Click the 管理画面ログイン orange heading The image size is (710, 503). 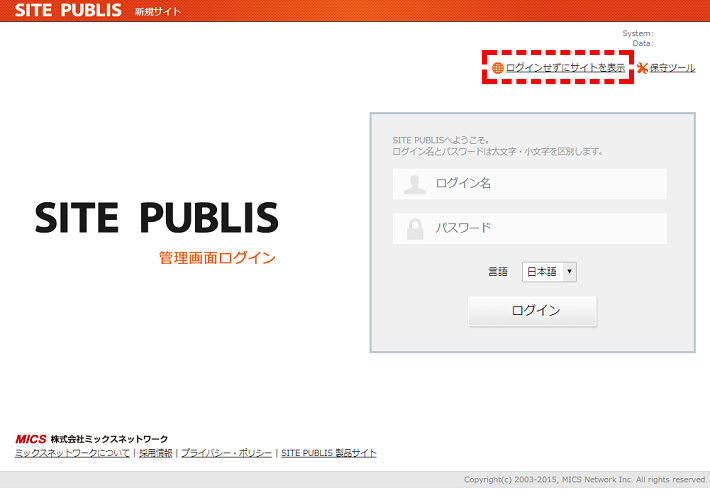(x=217, y=258)
